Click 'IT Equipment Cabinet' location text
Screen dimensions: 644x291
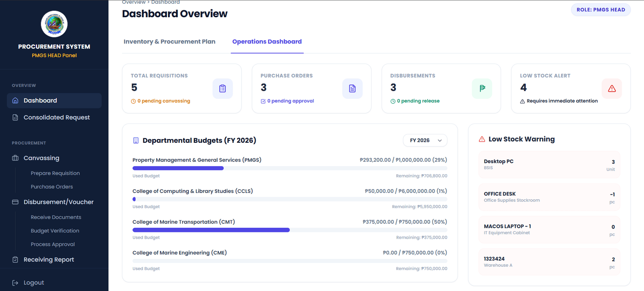coord(507,233)
